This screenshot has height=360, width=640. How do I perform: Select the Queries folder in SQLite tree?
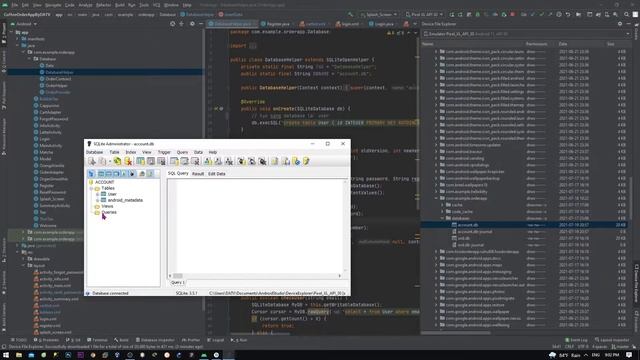coord(109,212)
